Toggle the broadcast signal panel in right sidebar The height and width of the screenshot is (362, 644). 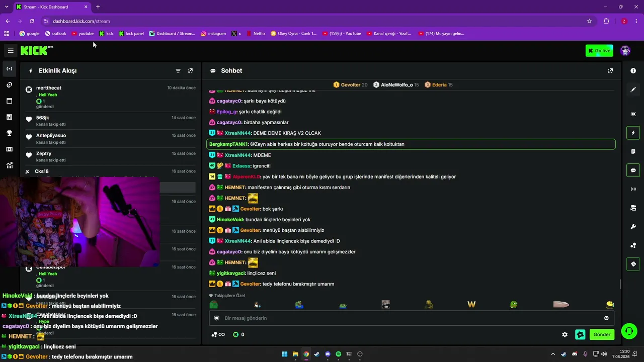point(633,189)
